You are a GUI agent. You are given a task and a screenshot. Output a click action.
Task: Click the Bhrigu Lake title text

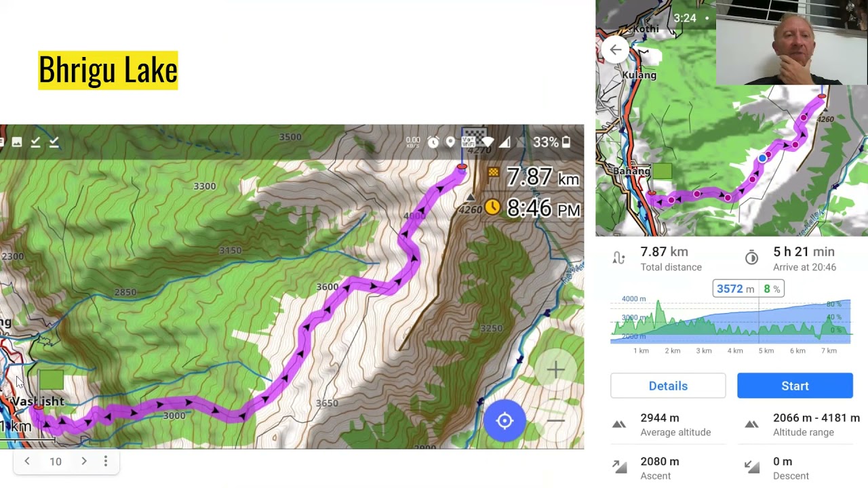pyautogui.click(x=108, y=70)
